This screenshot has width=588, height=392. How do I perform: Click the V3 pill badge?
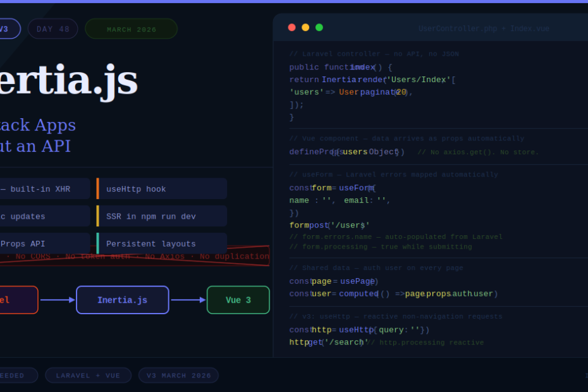pos(6,29)
